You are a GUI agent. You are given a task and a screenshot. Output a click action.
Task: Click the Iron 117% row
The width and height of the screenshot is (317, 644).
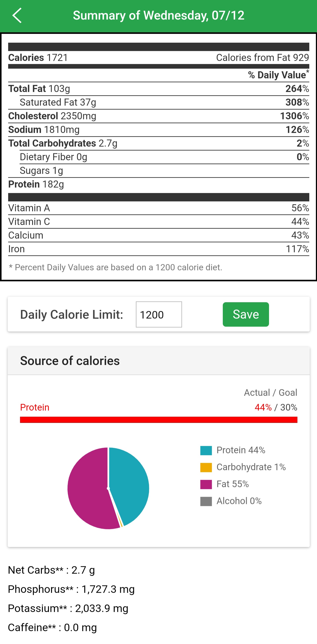(158, 249)
